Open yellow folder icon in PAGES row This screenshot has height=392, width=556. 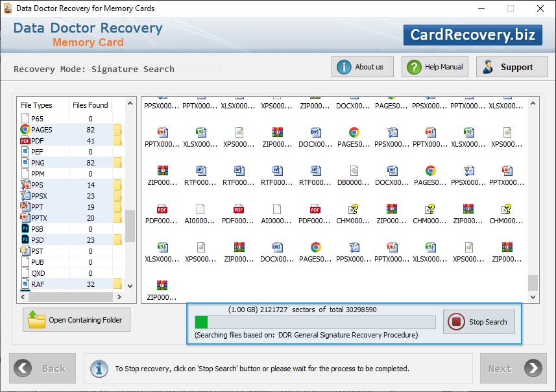pyautogui.click(x=117, y=130)
